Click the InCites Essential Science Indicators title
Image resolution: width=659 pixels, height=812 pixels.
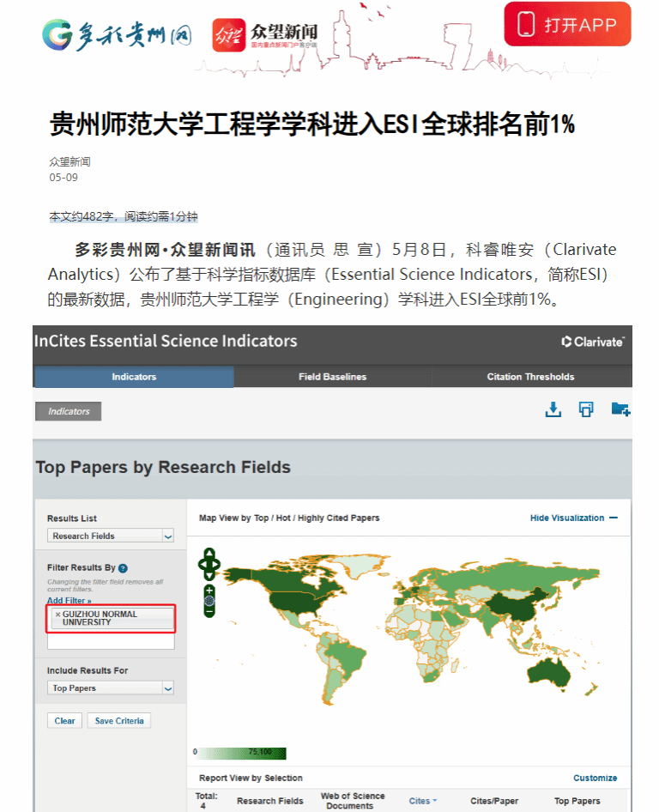click(x=166, y=341)
